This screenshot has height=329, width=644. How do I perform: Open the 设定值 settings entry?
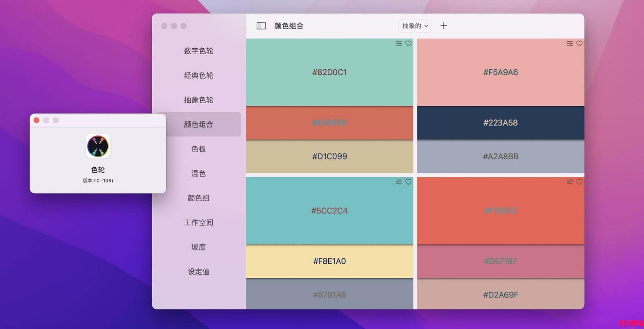198,272
